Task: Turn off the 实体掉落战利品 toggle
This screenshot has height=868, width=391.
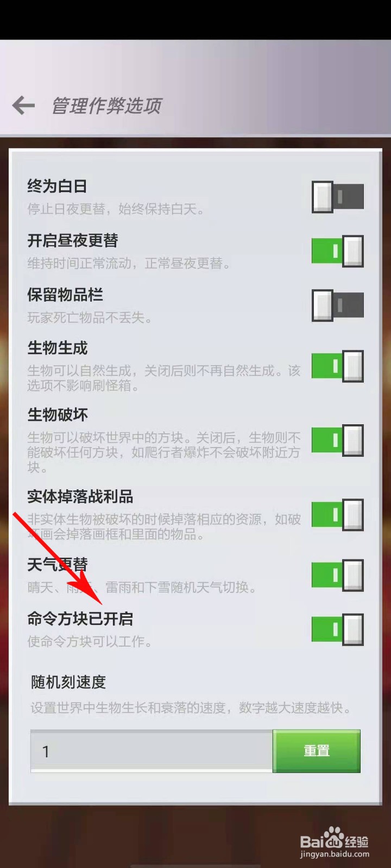Action: point(337,515)
